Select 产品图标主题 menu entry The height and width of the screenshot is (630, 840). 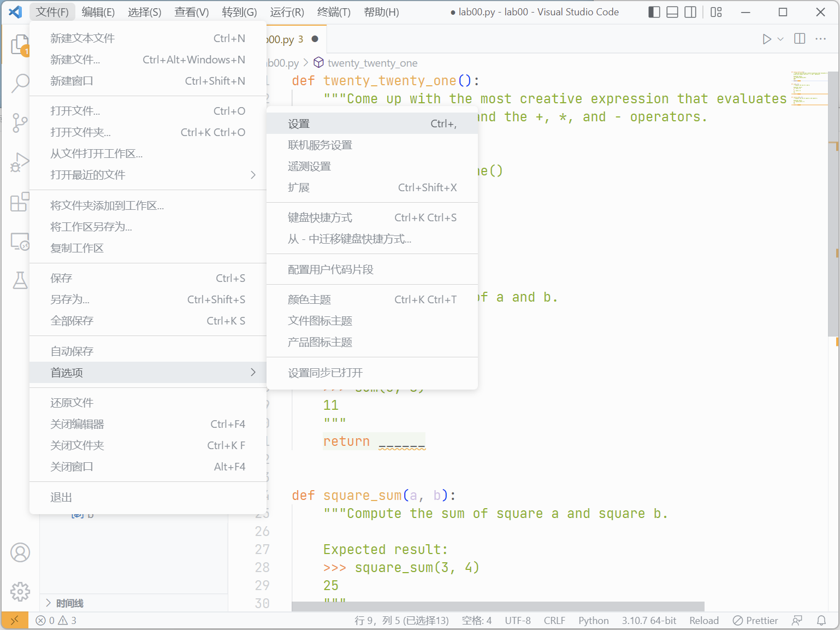click(372, 342)
